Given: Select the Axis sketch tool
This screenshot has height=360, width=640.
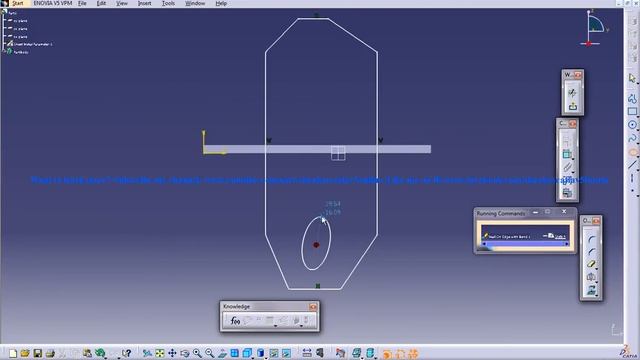Looking at the screenshot, I should [x=632, y=178].
